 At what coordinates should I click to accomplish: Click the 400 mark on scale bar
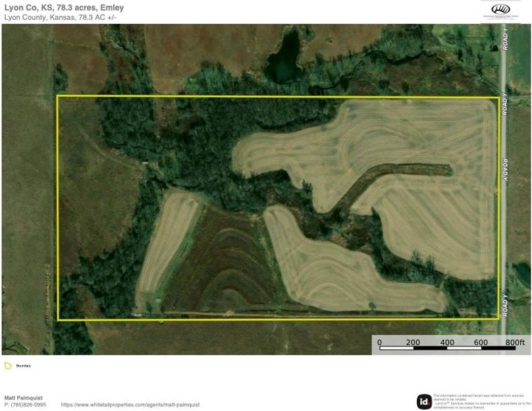pos(447,342)
